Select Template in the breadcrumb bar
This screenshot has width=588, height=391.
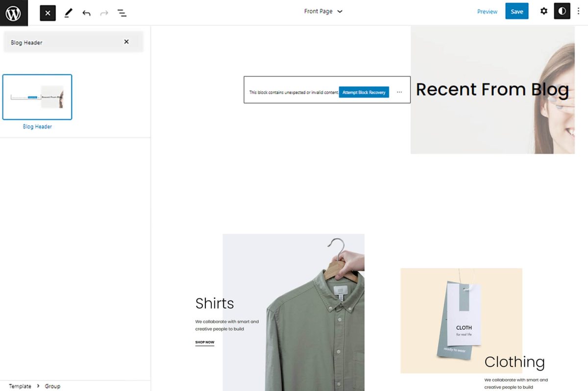tap(21, 386)
